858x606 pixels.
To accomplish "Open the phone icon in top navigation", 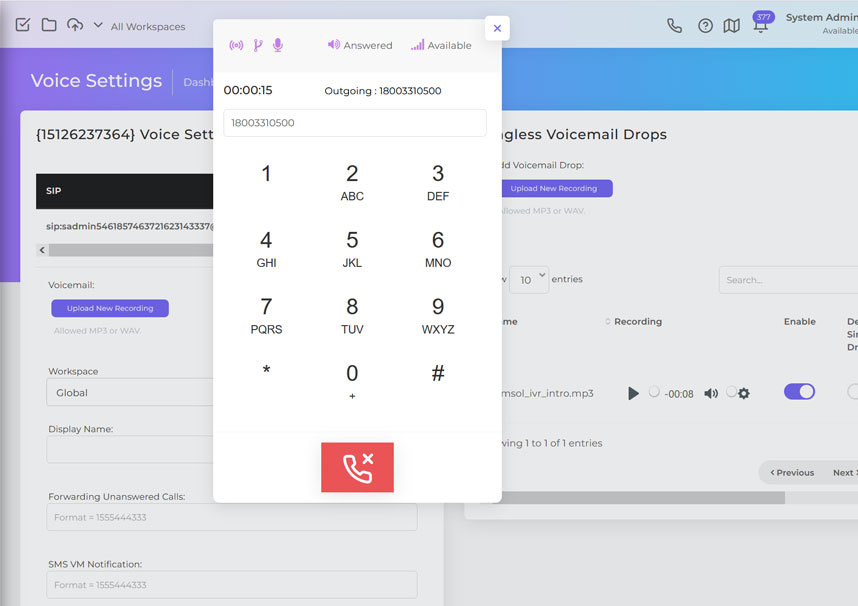I will coord(674,25).
